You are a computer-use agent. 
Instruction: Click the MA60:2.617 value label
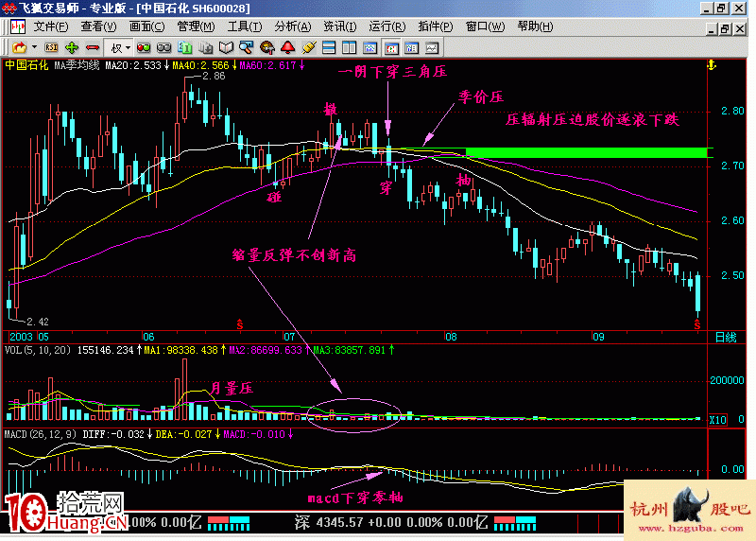[x=267, y=65]
